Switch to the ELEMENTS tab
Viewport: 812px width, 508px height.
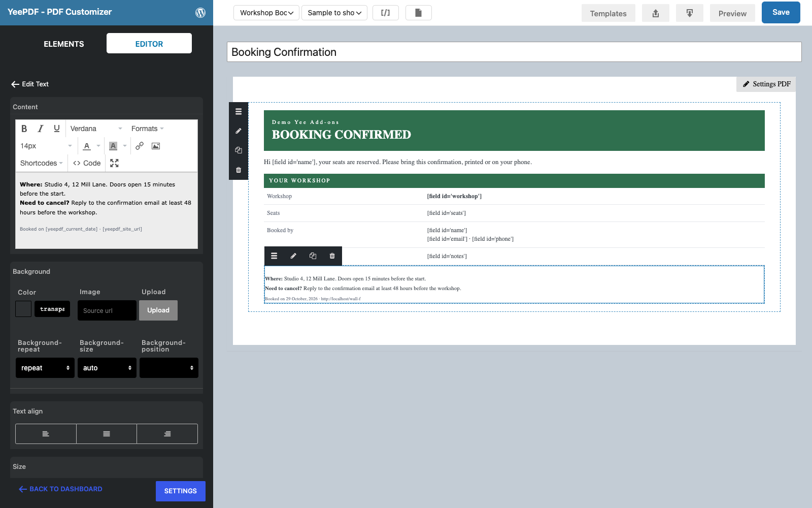click(64, 44)
